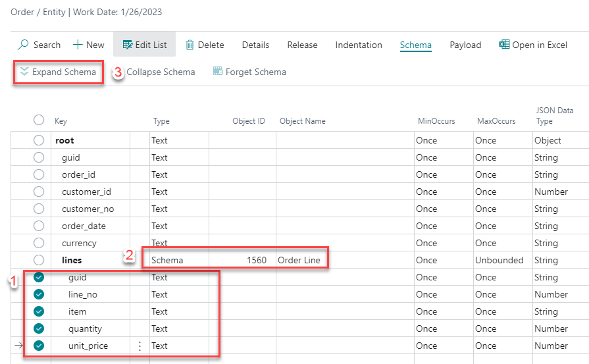Viewport: 589px width, 364px height.
Task: Select the Schema tab
Action: point(415,45)
